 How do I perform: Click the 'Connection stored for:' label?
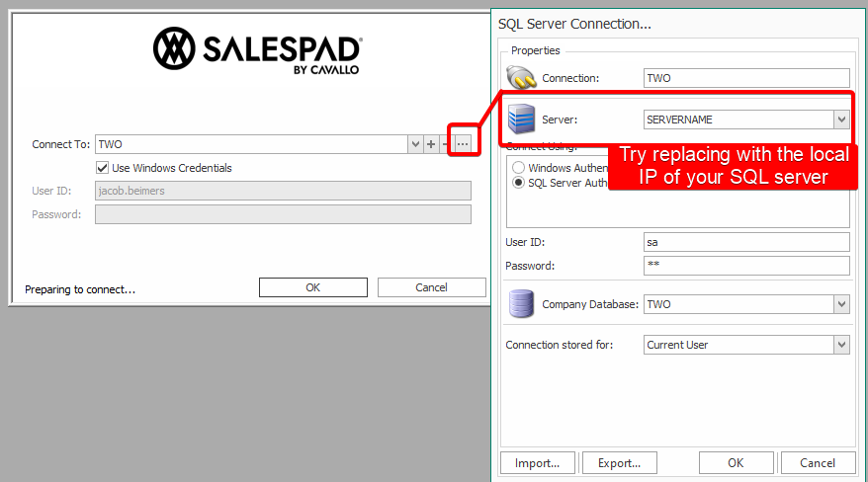pos(560,345)
